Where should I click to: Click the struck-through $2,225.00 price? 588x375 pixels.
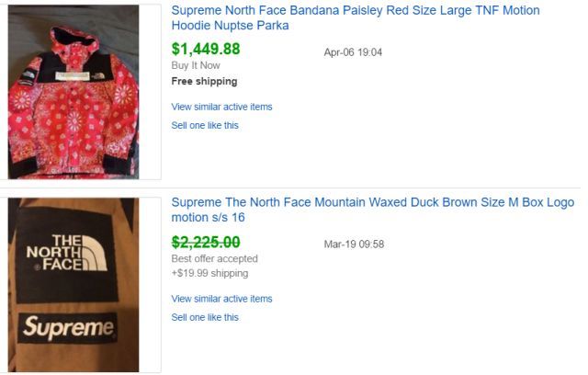pyautogui.click(x=206, y=242)
